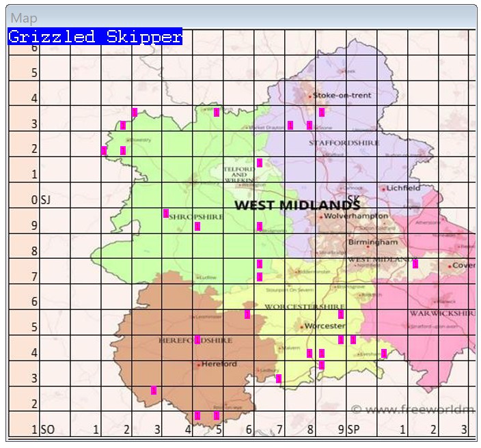Select the marker in south-west Herefordshire

coord(154,390)
